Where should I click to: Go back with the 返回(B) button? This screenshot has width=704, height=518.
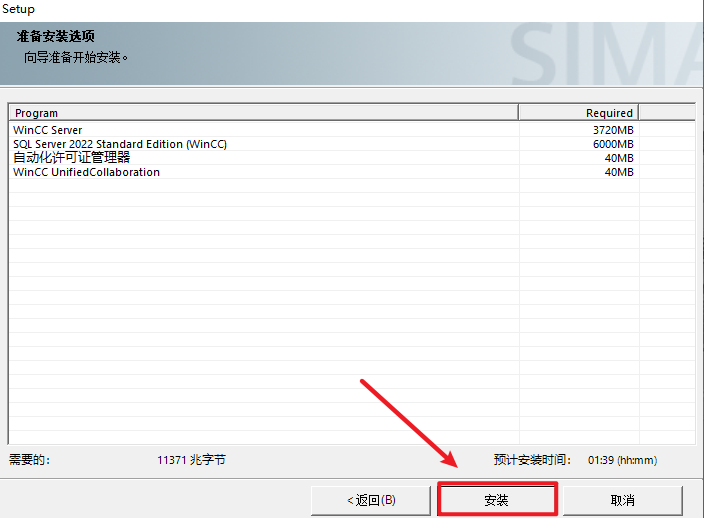point(370,500)
